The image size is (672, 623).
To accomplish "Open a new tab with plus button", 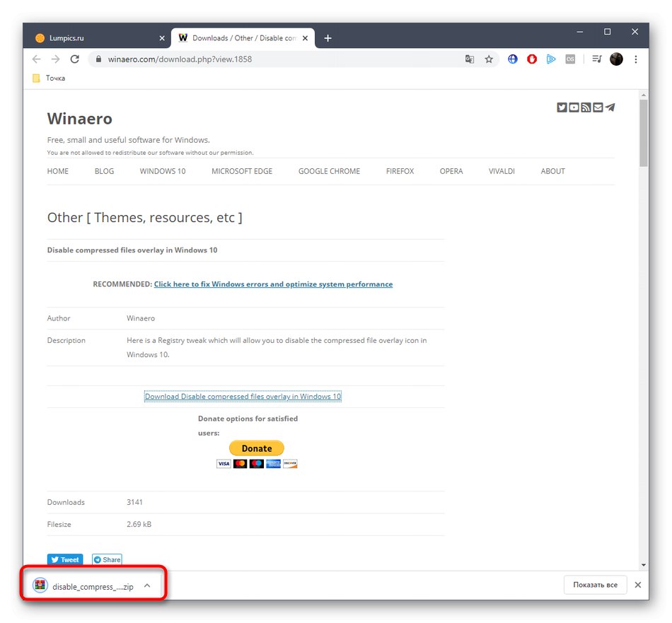I will (x=328, y=38).
